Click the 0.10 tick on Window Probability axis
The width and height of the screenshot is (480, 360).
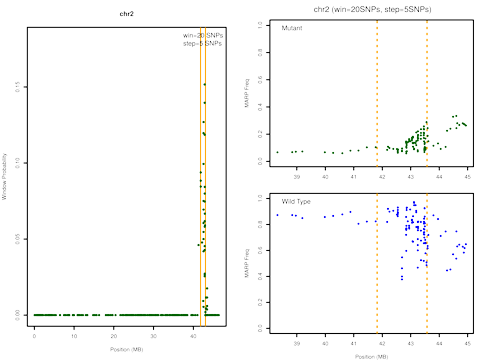[18, 163]
